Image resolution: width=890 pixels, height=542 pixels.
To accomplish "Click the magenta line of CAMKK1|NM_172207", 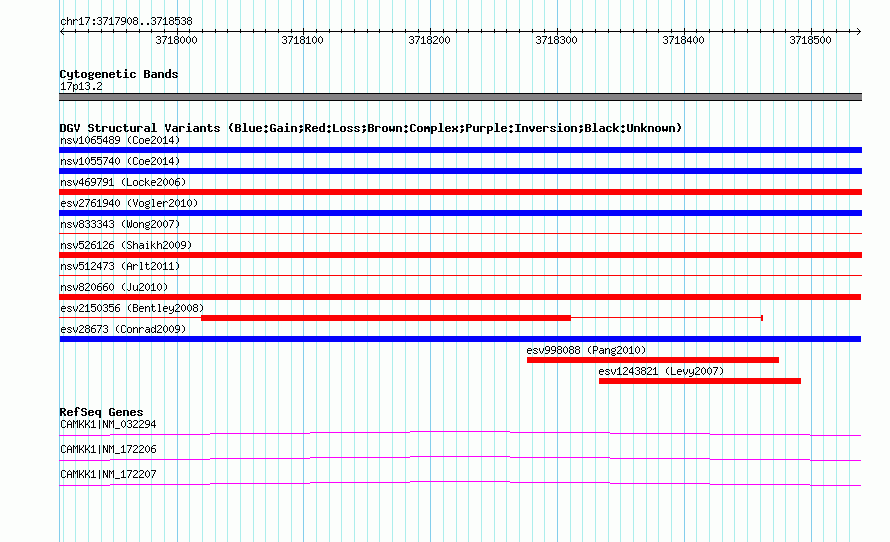I will tap(460, 484).
